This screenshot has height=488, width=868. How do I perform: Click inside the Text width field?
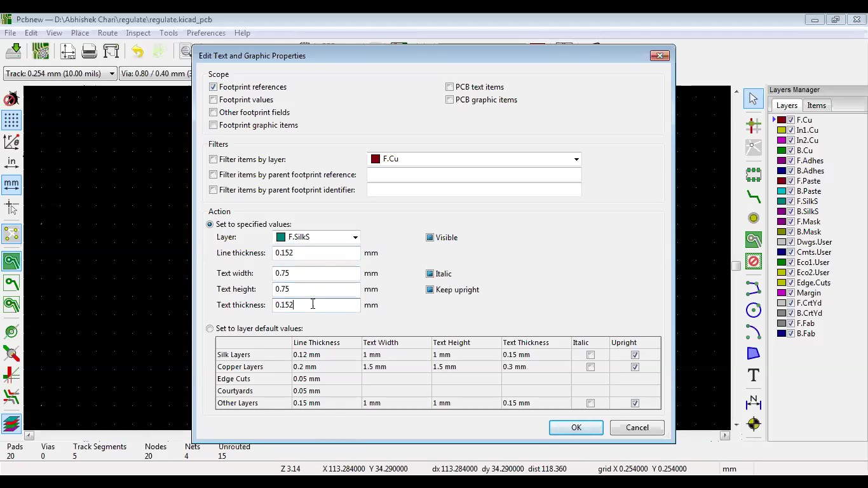tap(316, 273)
